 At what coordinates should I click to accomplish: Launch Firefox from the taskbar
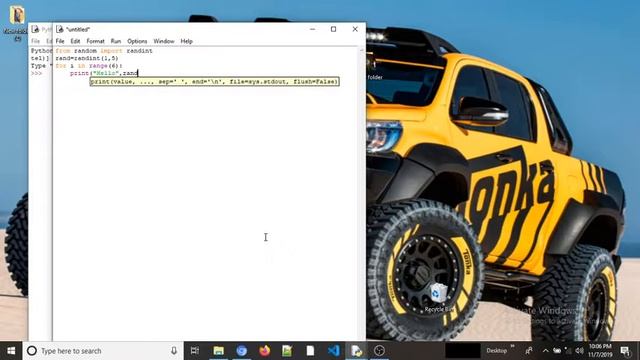click(x=264, y=351)
